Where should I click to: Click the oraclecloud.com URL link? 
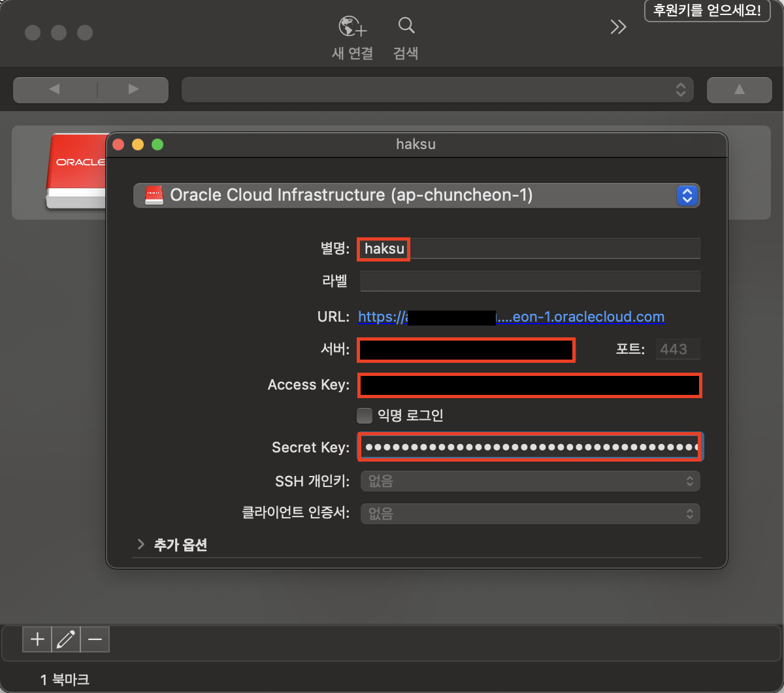(581, 317)
